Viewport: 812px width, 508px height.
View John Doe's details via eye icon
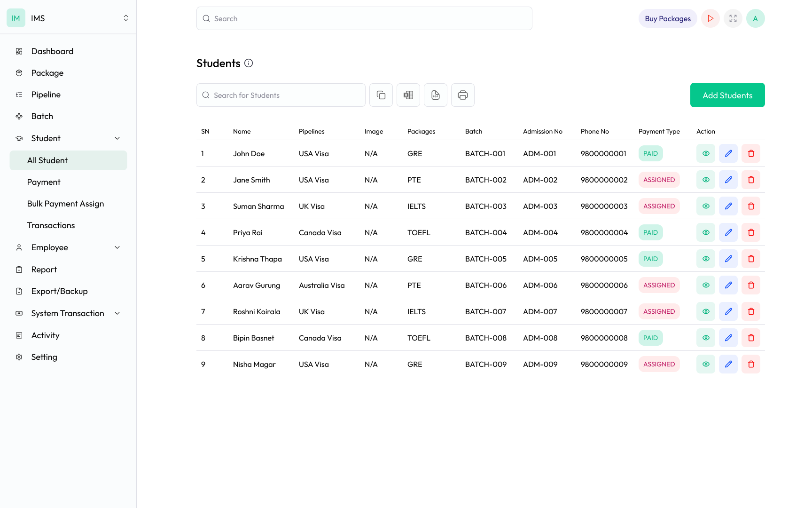coord(706,153)
